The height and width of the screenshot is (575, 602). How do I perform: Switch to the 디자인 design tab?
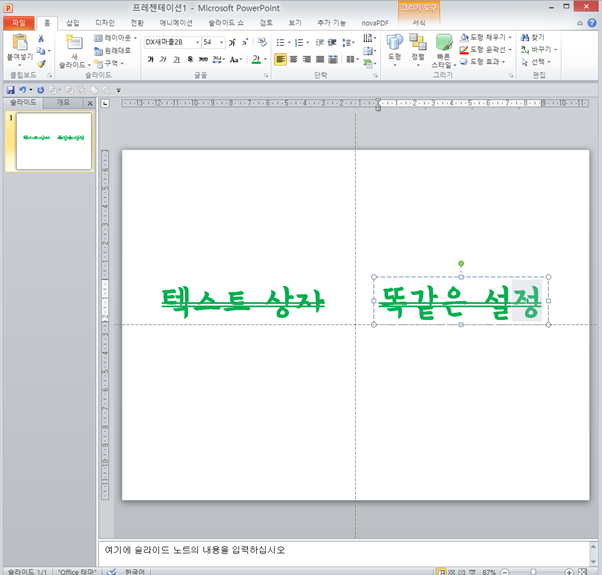(105, 23)
